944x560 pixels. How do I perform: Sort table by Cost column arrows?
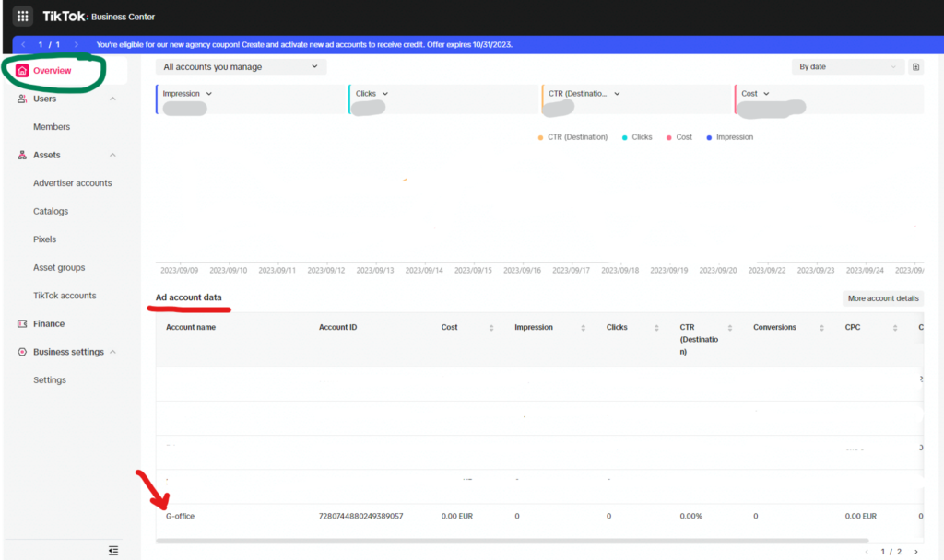(491, 328)
